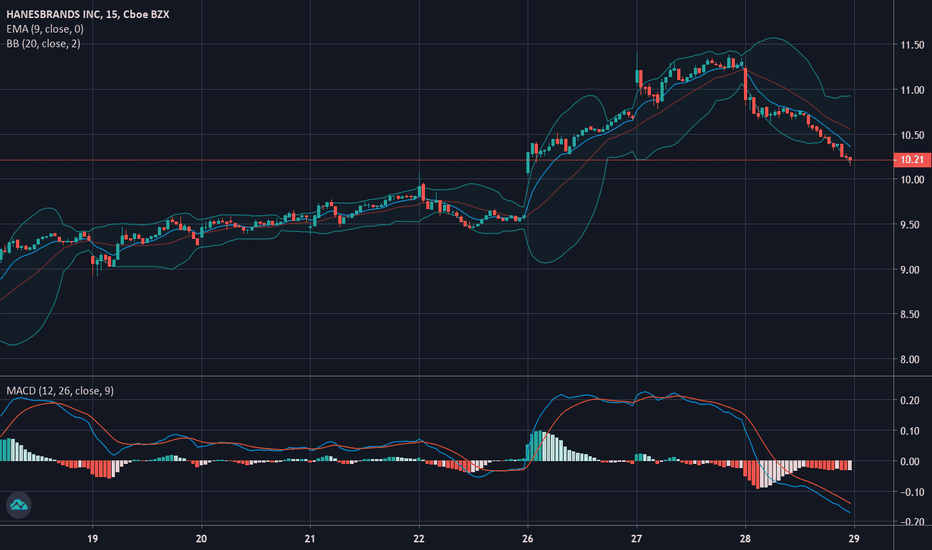This screenshot has width=932, height=550.
Task: Click the MACD 0.10 axis label
Action: point(910,431)
